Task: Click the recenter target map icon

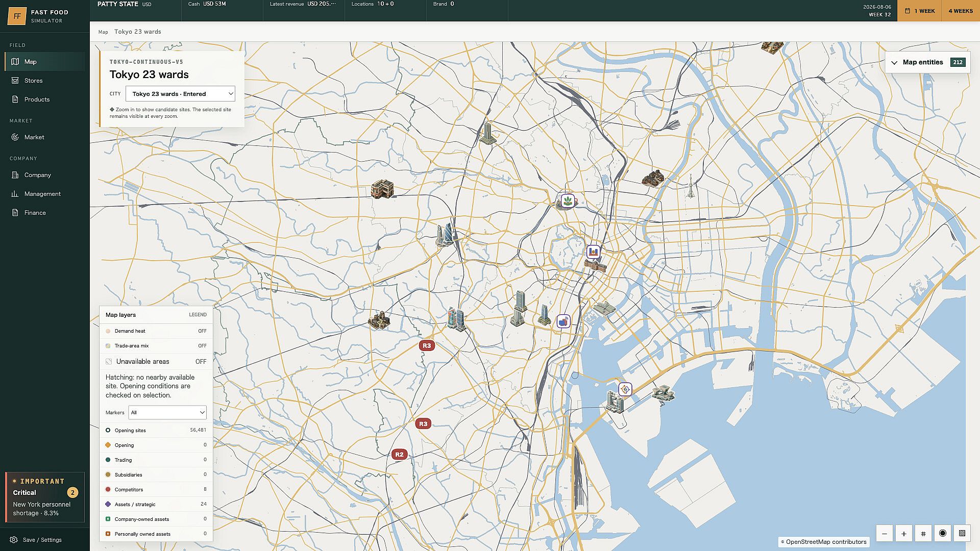Action: 943,533
